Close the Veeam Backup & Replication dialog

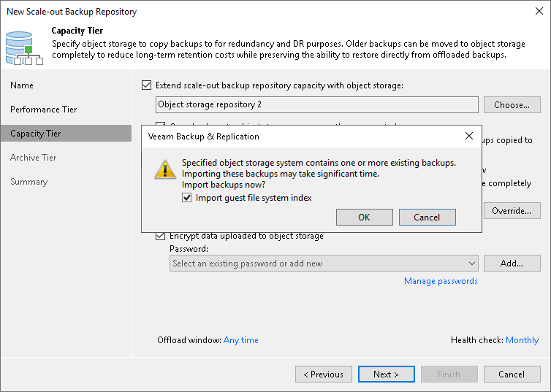point(469,136)
